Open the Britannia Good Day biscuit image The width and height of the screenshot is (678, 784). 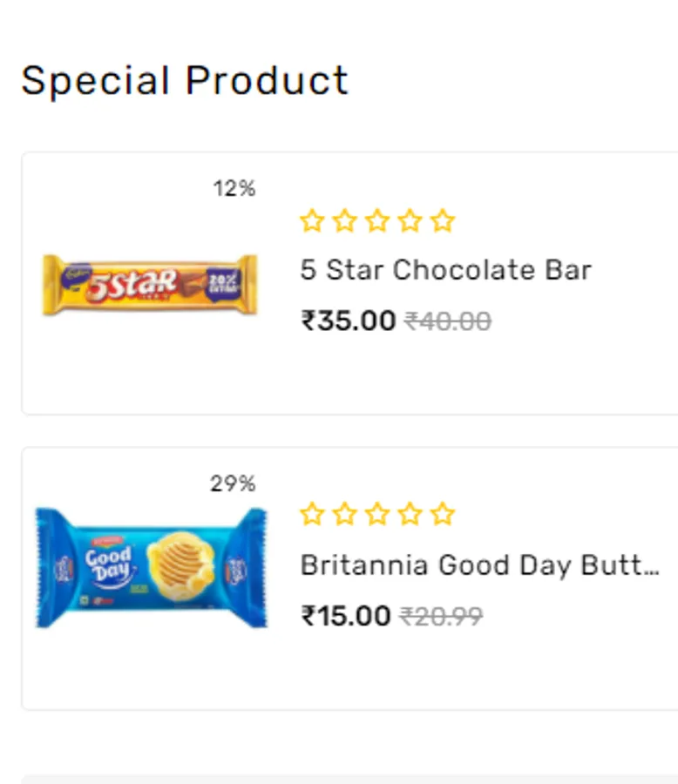[x=151, y=568]
